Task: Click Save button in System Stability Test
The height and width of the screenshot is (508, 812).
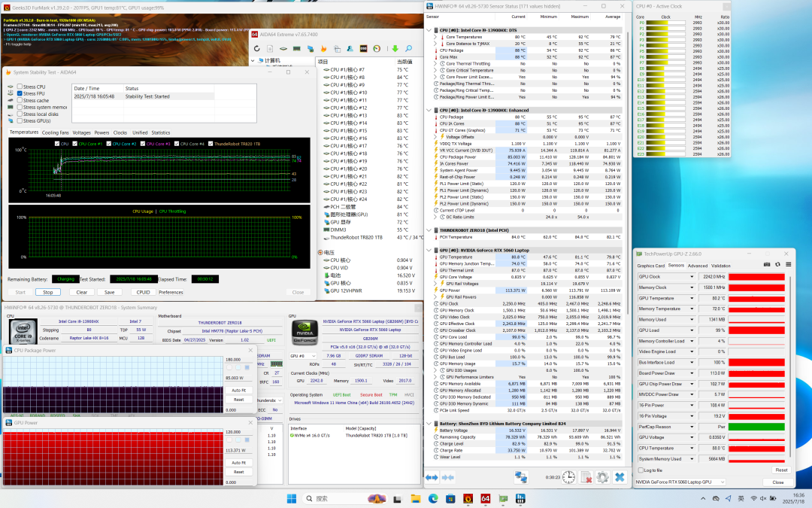Action: pos(109,292)
